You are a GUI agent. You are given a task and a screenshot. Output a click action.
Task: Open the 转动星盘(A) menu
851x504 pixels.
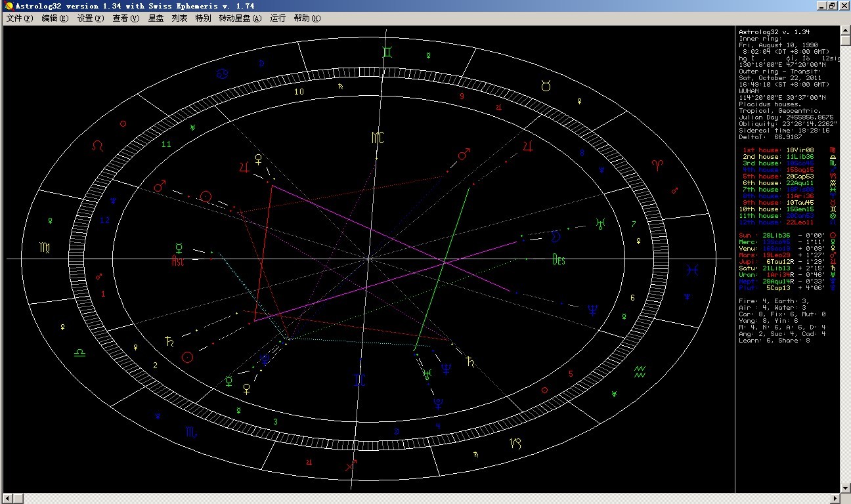pyautogui.click(x=240, y=18)
